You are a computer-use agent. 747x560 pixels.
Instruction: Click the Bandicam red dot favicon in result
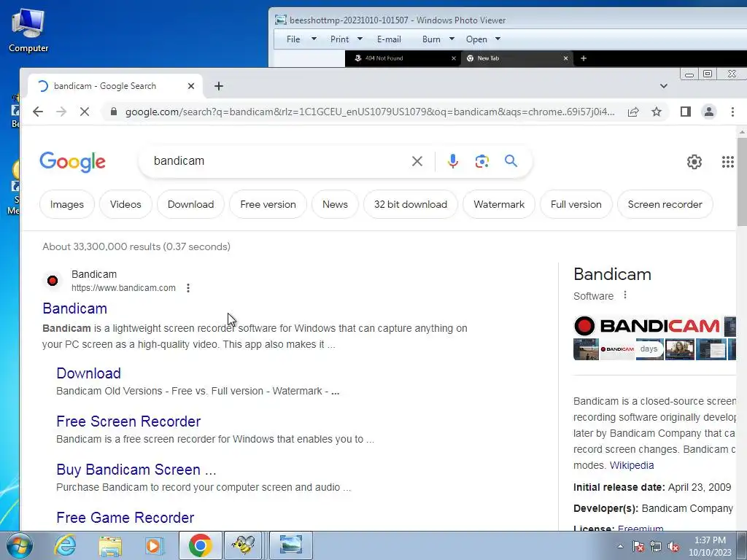pos(53,281)
